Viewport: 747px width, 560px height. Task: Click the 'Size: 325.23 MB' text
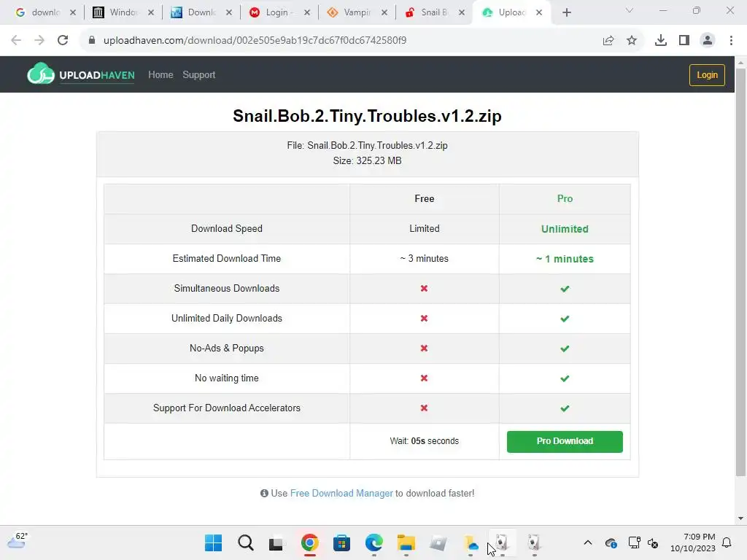tap(368, 160)
